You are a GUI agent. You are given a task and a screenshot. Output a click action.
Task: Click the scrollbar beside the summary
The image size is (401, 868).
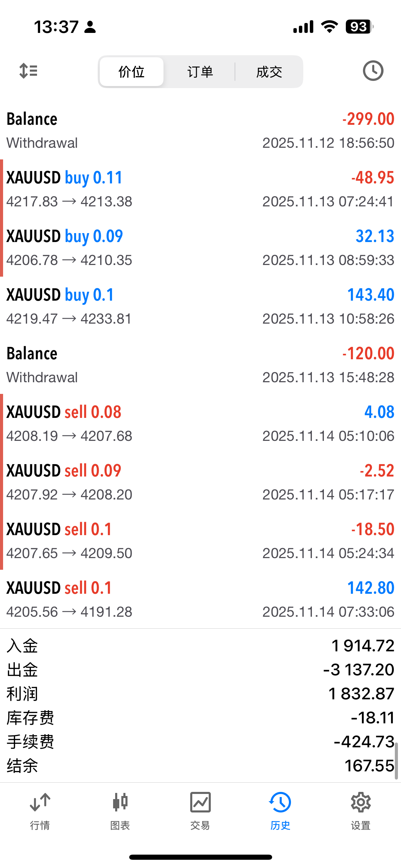tap(396, 761)
